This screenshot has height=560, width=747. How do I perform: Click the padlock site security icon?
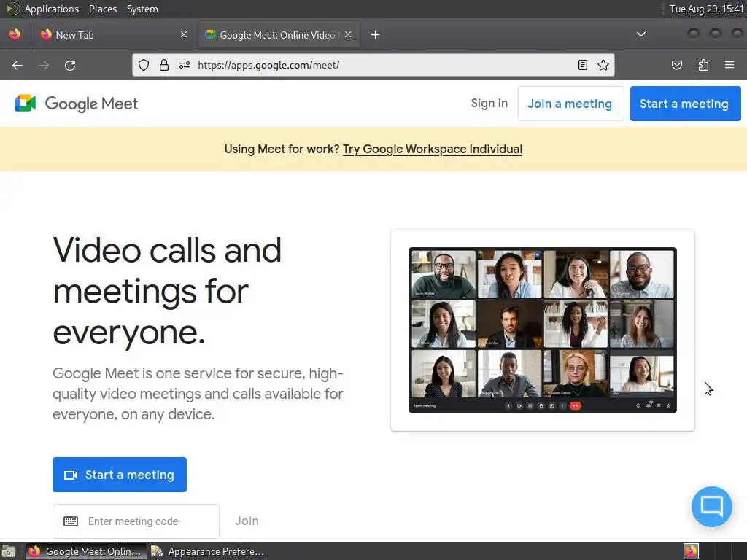tap(164, 65)
